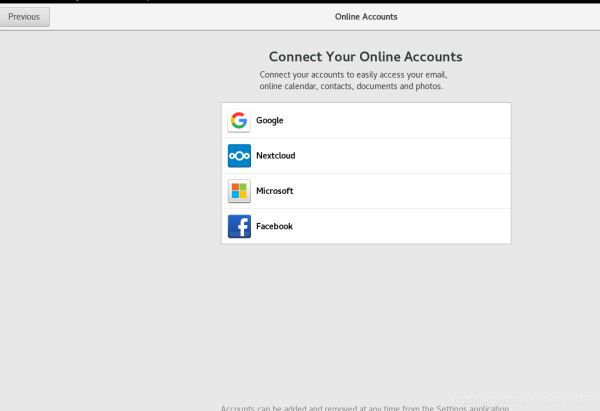Click the Nextcloud logo icon
The height and width of the screenshot is (411, 600).
(239, 156)
